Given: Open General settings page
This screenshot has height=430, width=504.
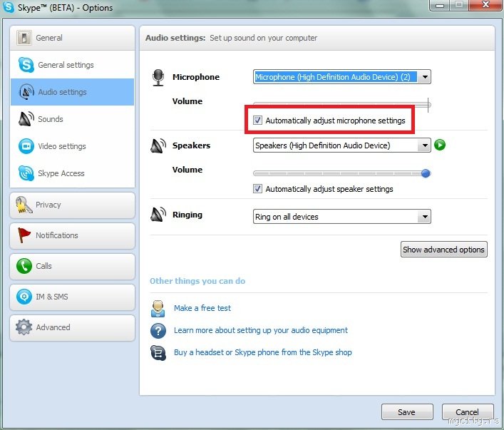Looking at the screenshot, I should coord(72,65).
